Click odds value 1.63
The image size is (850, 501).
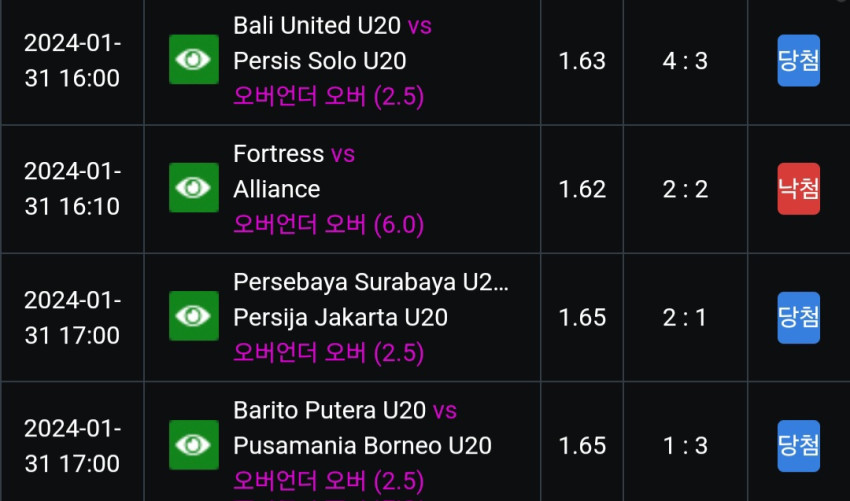pos(582,61)
